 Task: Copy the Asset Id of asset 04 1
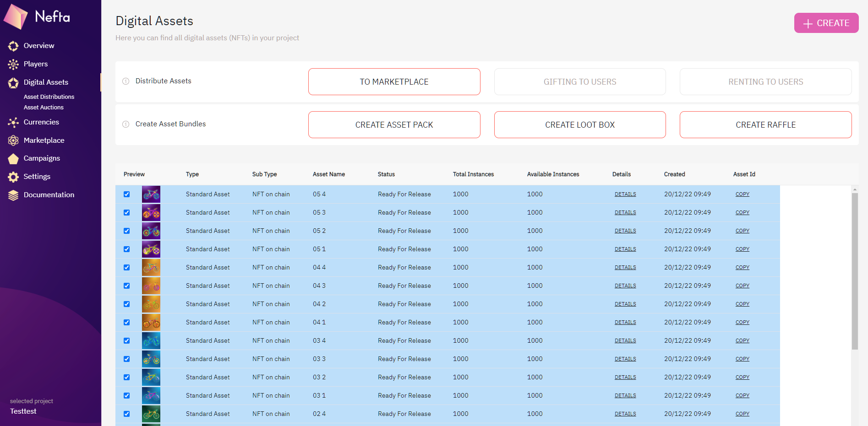tap(742, 323)
